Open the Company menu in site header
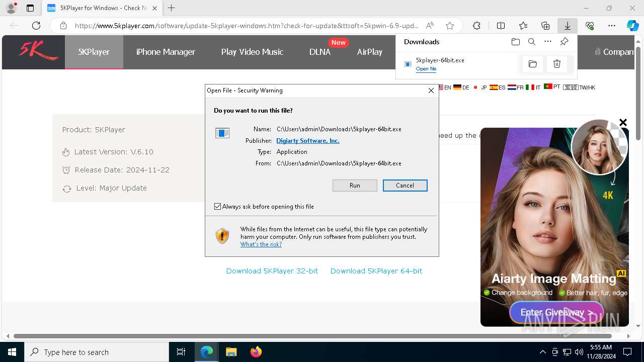 tap(614, 52)
